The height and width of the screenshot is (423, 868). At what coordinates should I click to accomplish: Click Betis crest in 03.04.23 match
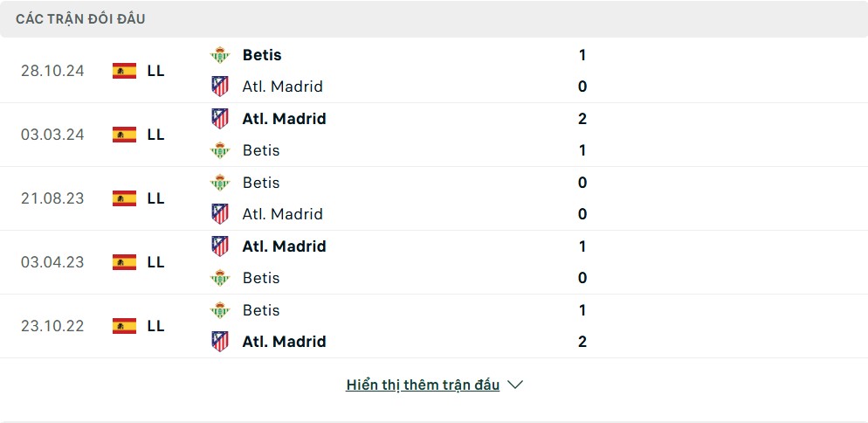tap(220, 278)
